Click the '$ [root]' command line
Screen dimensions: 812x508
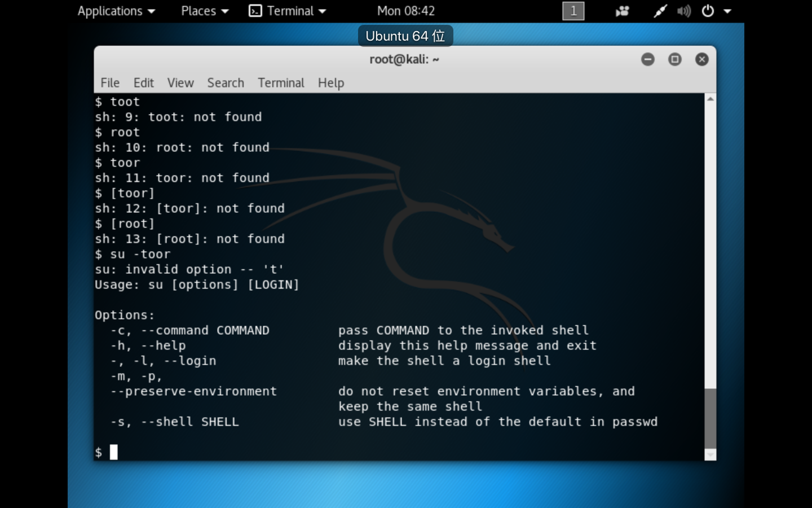coord(125,224)
